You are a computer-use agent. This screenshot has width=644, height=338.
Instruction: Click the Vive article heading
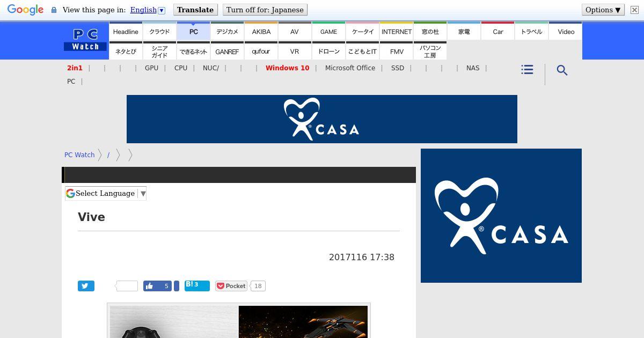tap(91, 217)
